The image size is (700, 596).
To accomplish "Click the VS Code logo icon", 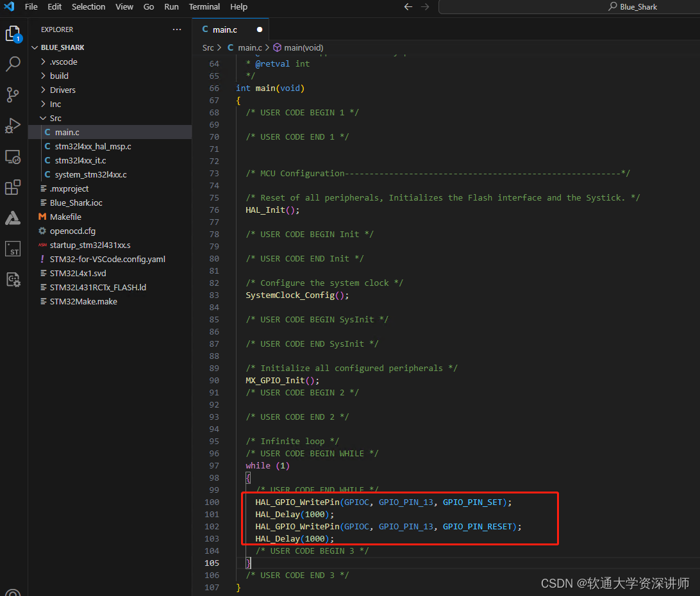I will pos(9,6).
